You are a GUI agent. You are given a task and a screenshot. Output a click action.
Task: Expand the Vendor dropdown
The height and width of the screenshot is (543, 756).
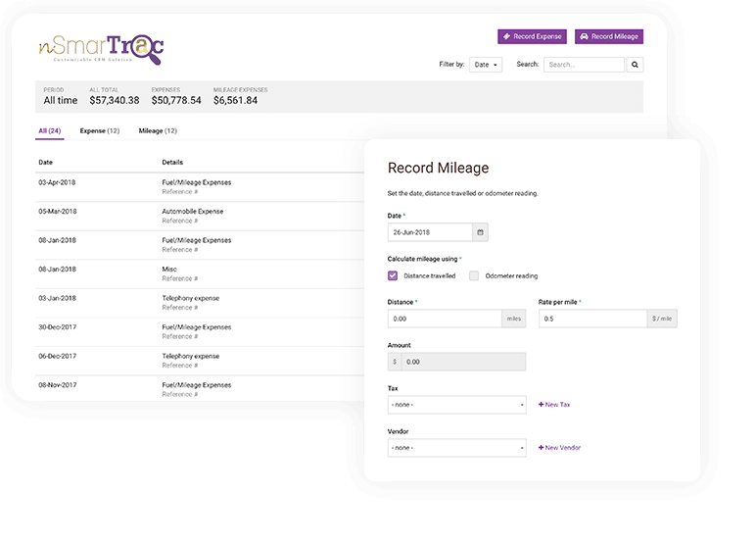[x=456, y=448]
